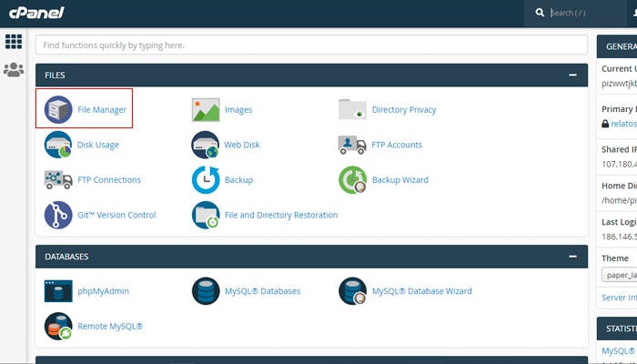The height and width of the screenshot is (364, 637).
Task: Collapse the Databases section
Action: coord(572,257)
